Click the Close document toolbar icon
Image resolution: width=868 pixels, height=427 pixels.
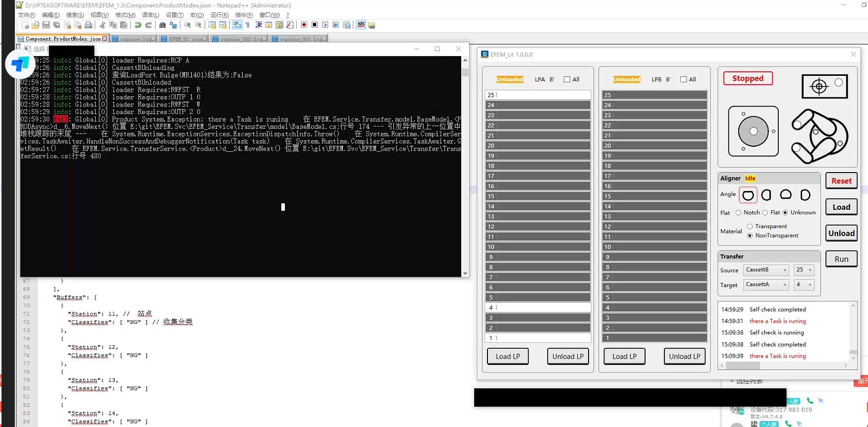pos(67,25)
